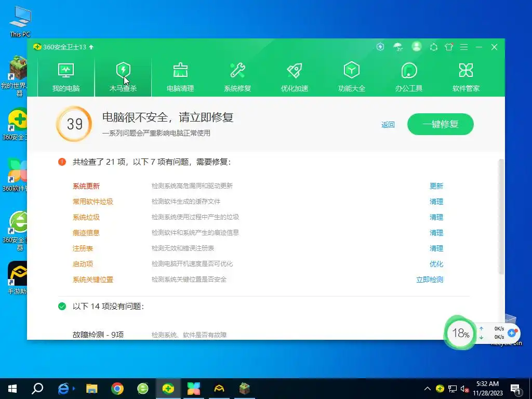The width and height of the screenshot is (532, 399).
Task: Open the 电脑清理 tab
Action: point(180,77)
